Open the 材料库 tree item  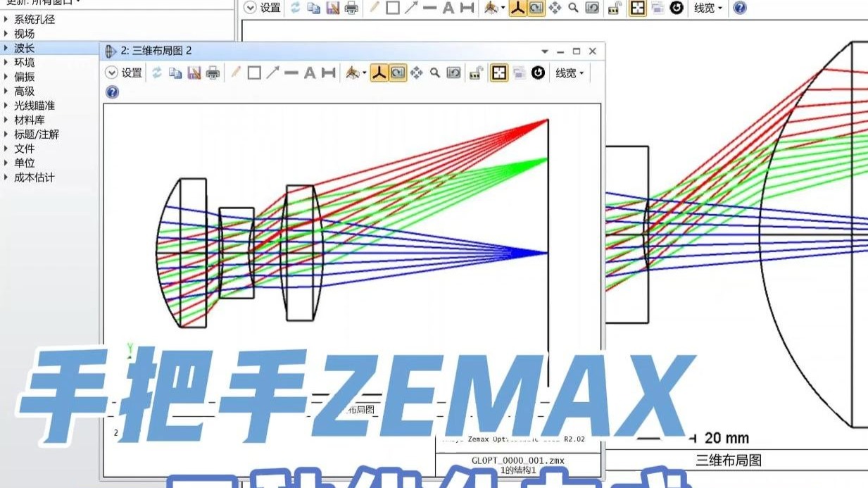pos(30,120)
